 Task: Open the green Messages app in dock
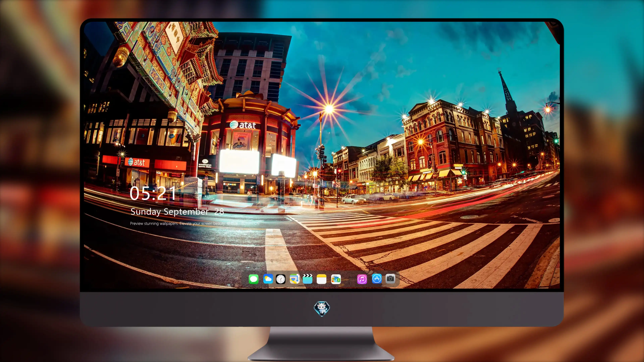254,279
